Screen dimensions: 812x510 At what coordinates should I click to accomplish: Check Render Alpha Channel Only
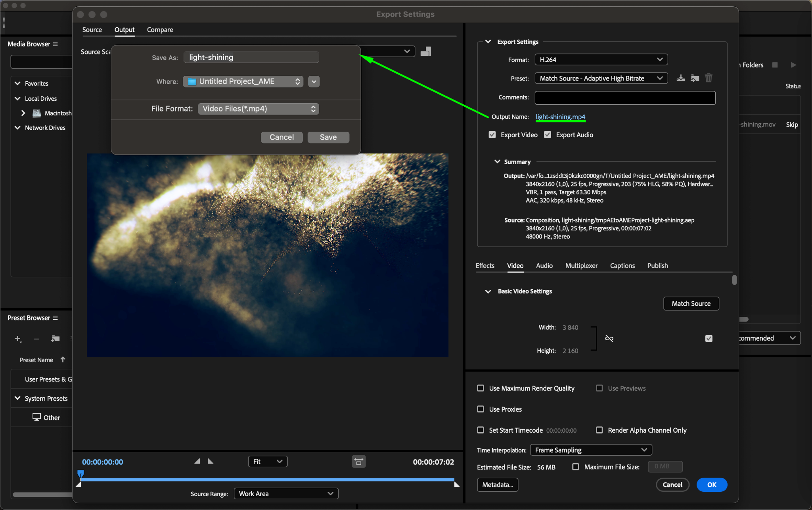[599, 430]
